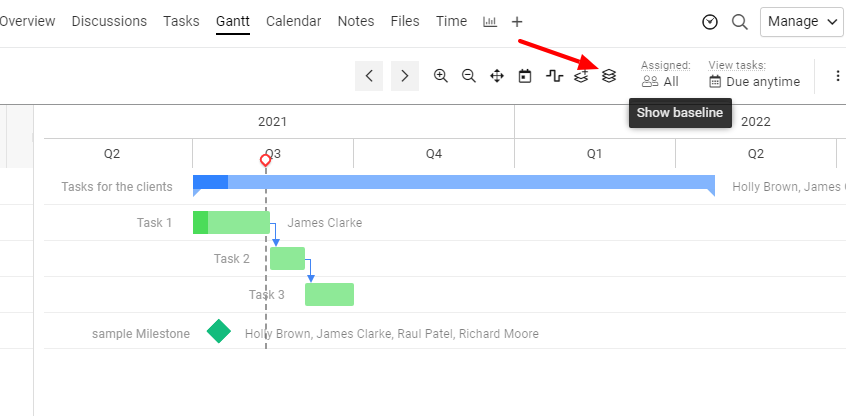Open the Notes tab

356,22
